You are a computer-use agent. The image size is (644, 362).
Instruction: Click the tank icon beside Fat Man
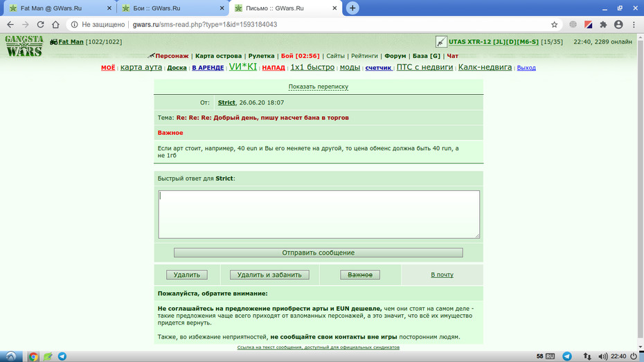53,42
